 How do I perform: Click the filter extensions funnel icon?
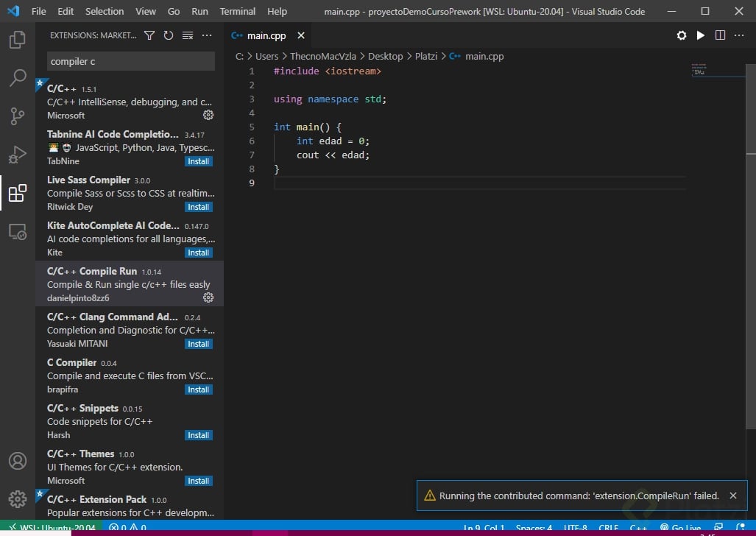point(149,35)
